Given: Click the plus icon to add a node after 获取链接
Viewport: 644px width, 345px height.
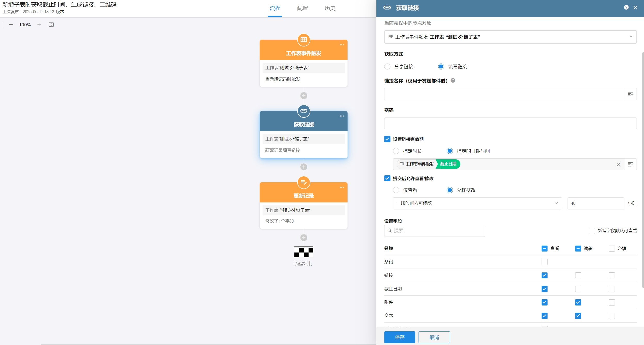Looking at the screenshot, I should tap(303, 167).
